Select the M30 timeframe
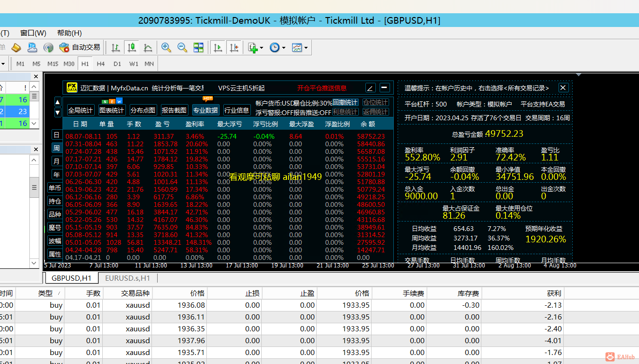 click(x=69, y=64)
